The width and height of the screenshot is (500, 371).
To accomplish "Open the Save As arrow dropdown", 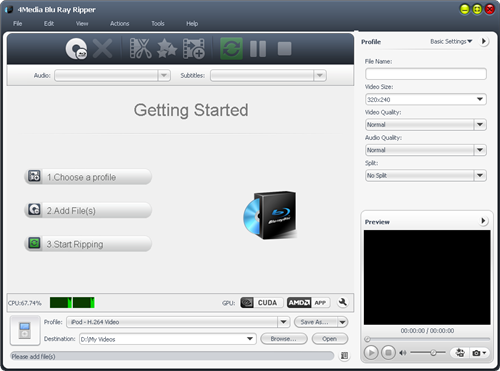I will tap(342, 322).
